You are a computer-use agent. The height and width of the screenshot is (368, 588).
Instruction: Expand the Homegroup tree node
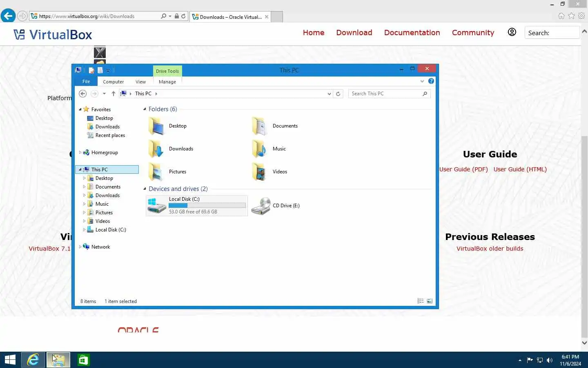pyautogui.click(x=80, y=153)
